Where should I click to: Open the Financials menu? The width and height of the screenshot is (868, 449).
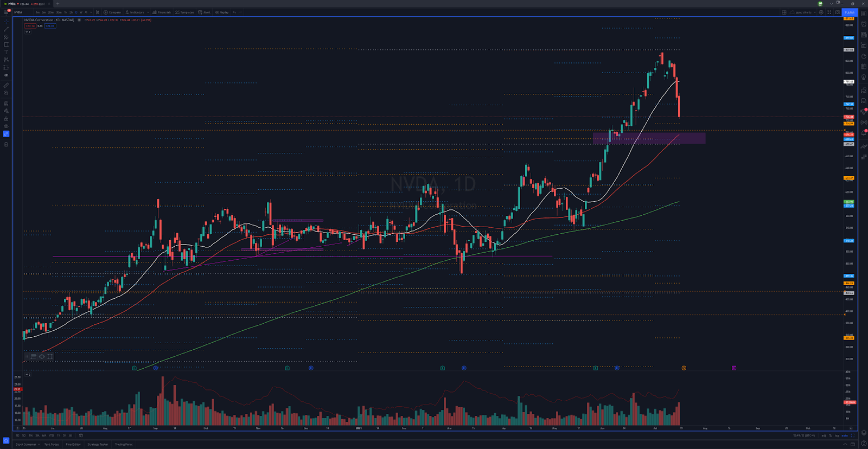[x=162, y=12]
